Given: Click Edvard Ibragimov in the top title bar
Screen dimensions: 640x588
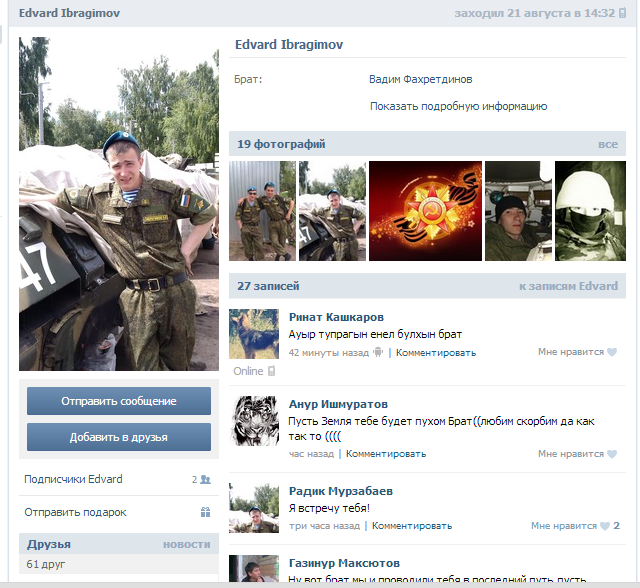Looking at the screenshot, I should click(x=69, y=13).
